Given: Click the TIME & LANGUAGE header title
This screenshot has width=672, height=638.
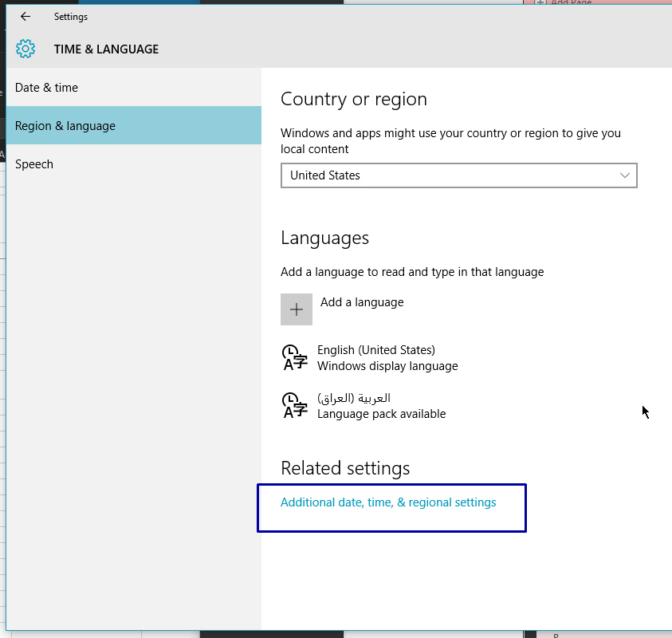Looking at the screenshot, I should pyautogui.click(x=106, y=49).
